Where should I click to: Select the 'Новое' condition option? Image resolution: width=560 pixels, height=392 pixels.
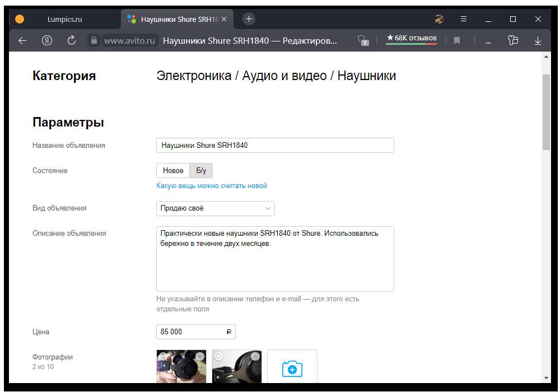click(x=173, y=170)
